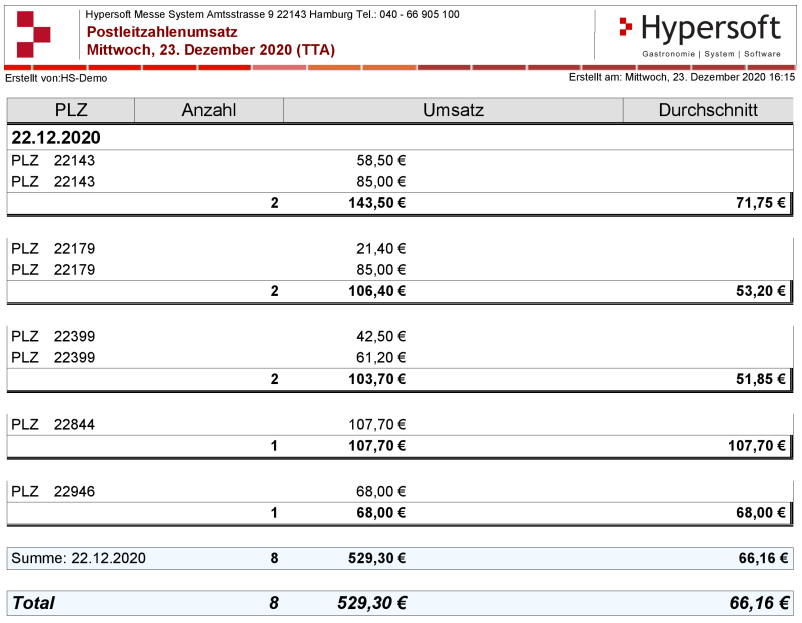Click the 51,85 € average value

click(x=761, y=379)
